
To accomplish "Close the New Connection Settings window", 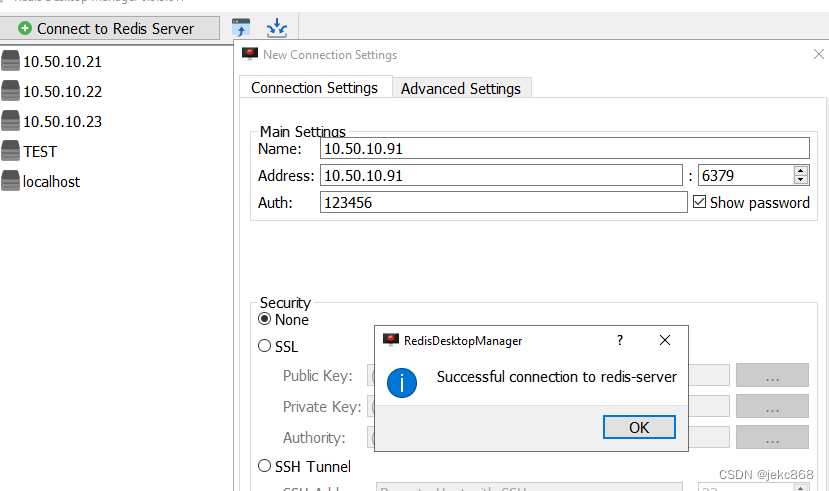I will tap(818, 54).
